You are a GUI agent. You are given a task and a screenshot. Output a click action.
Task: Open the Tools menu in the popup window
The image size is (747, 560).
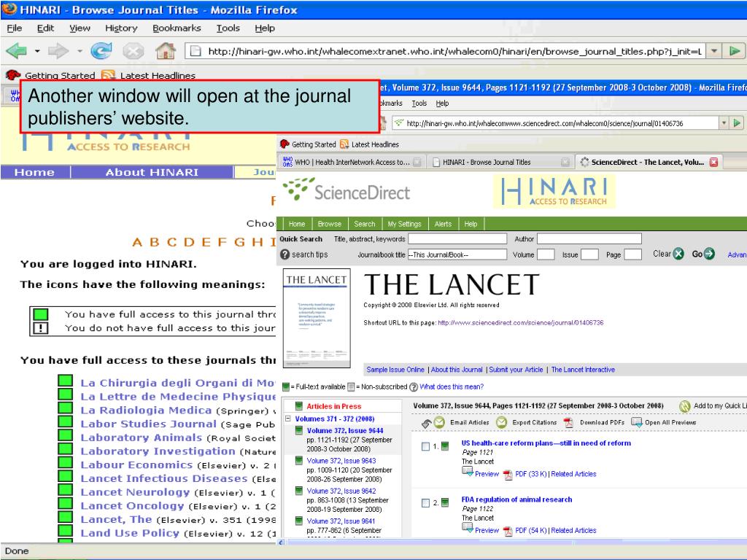[419, 103]
